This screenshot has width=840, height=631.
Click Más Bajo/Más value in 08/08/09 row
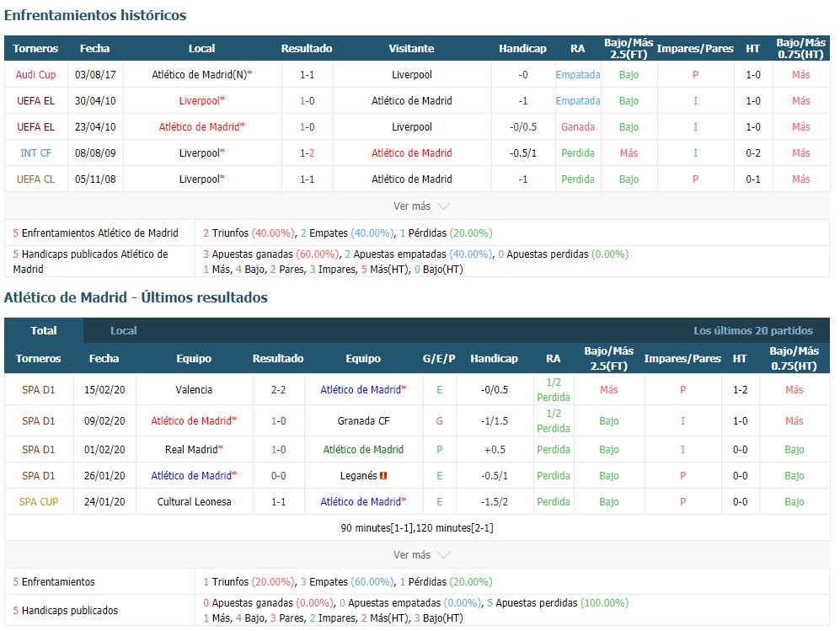point(629,153)
